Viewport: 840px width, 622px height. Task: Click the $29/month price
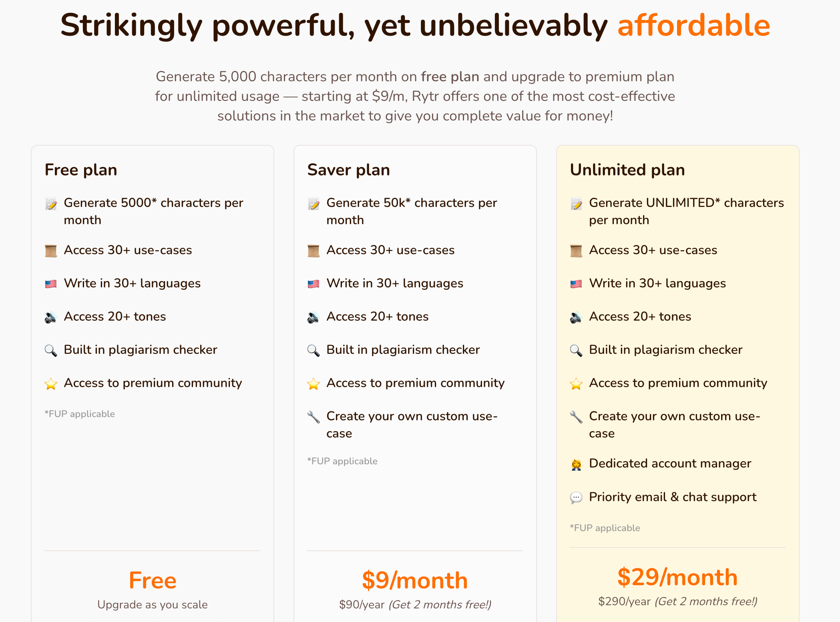pos(677,577)
